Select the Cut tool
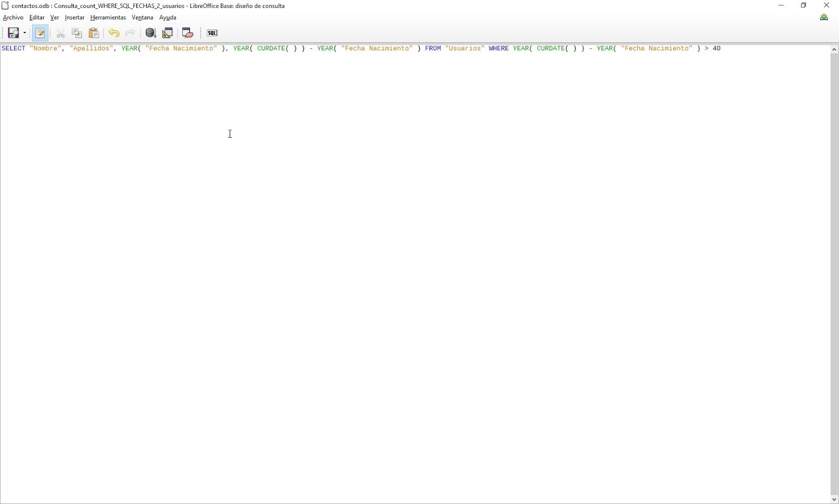This screenshot has width=839, height=504. coord(60,33)
